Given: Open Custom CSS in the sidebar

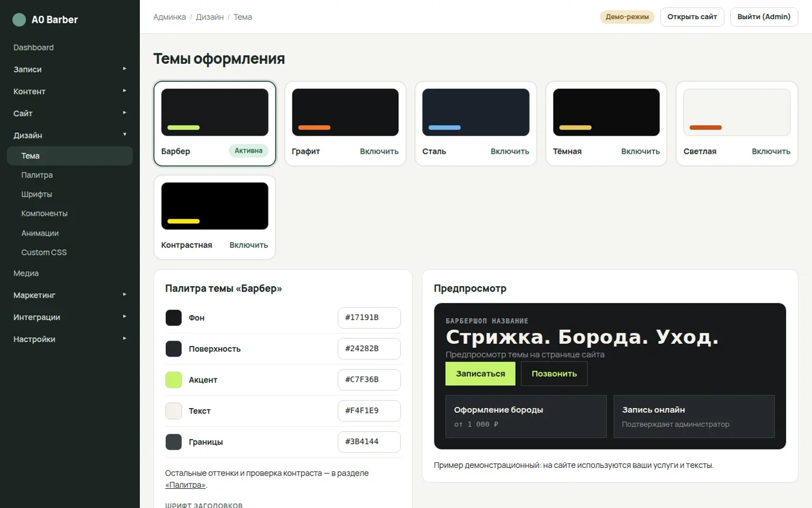Looking at the screenshot, I should pos(70,253).
